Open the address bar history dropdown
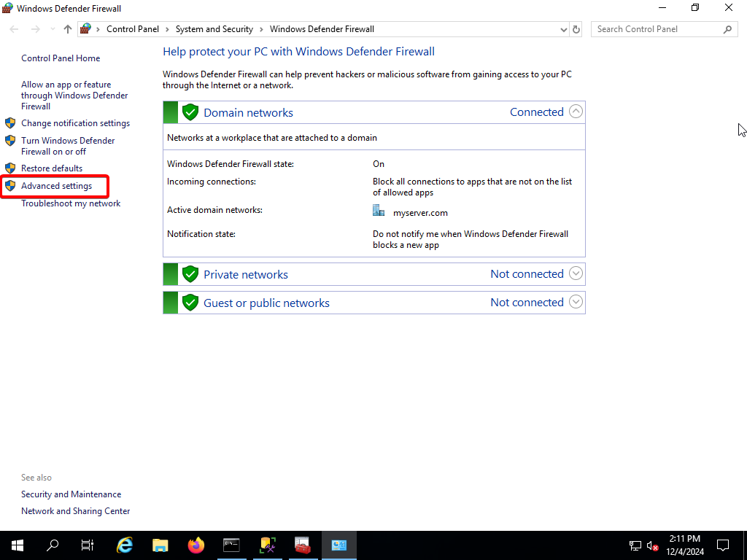 (563, 29)
